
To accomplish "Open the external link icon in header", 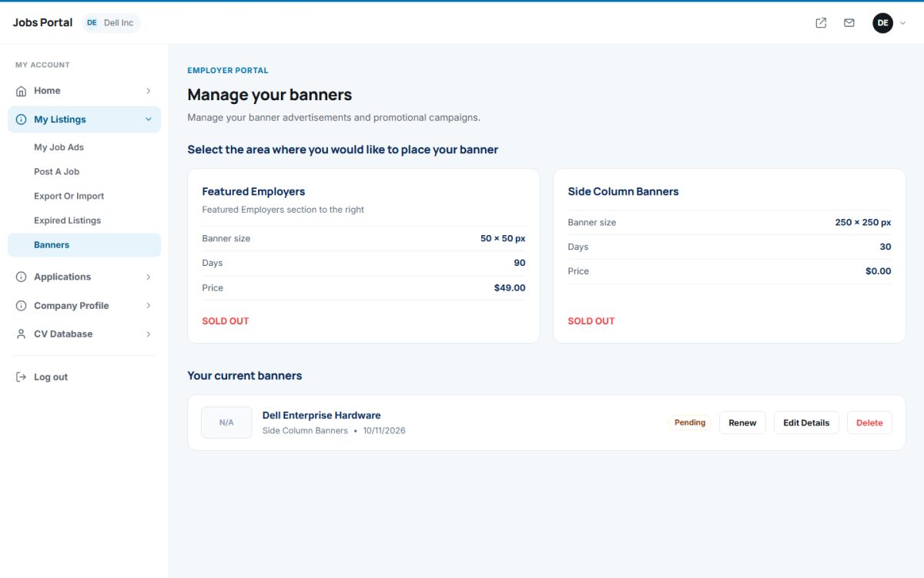I will 821,23.
